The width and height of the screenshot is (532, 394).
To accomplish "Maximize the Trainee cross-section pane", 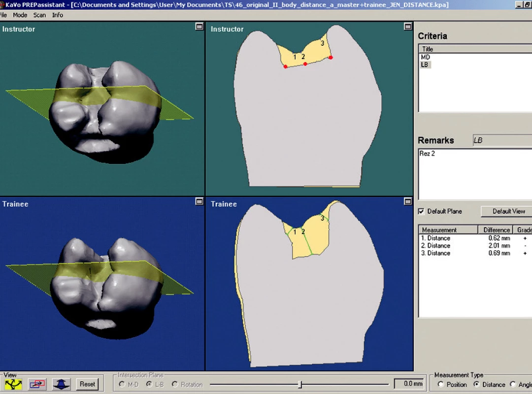I will [408, 201].
